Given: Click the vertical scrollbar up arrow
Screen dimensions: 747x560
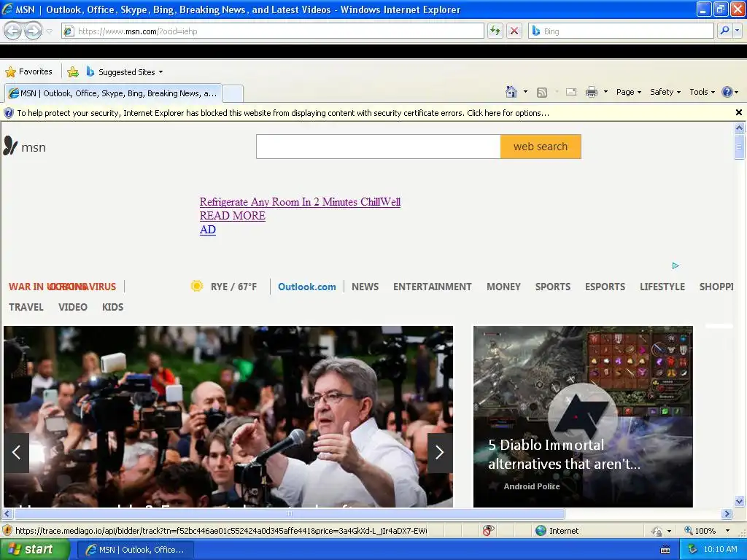Looking at the screenshot, I should pos(739,128).
